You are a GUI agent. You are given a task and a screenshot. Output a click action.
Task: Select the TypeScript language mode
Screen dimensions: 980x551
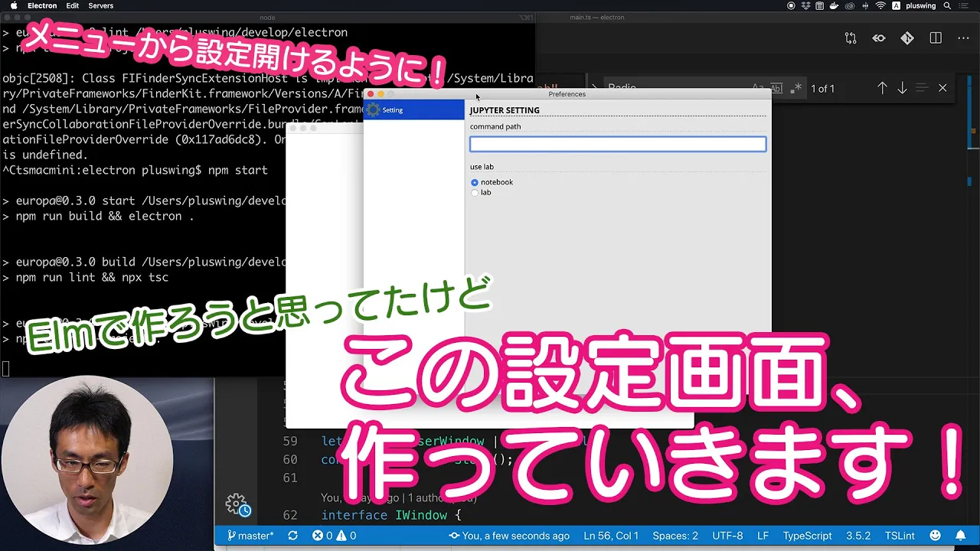point(807,536)
